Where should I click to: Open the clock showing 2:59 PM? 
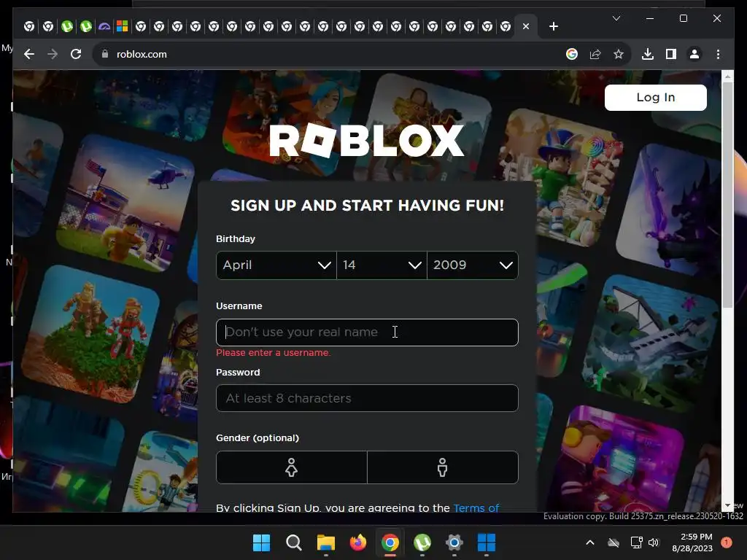[693, 542]
